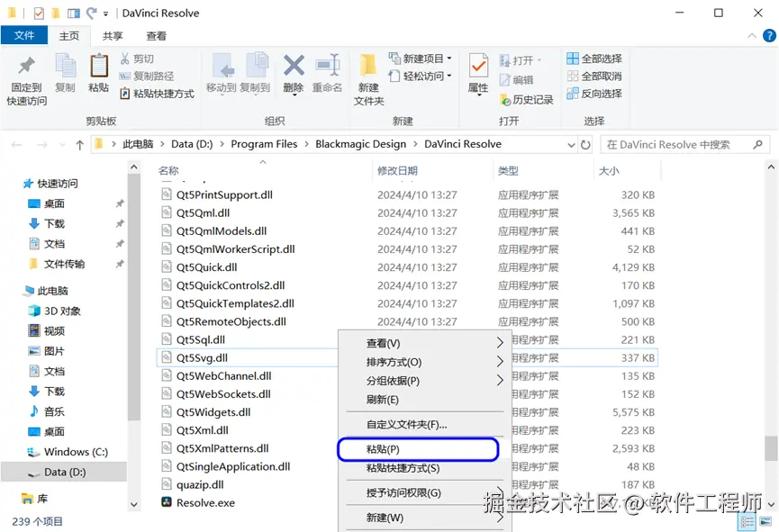The height and width of the screenshot is (532, 779).
Task: Switch to the Share ribbon tab
Action: click(x=113, y=36)
